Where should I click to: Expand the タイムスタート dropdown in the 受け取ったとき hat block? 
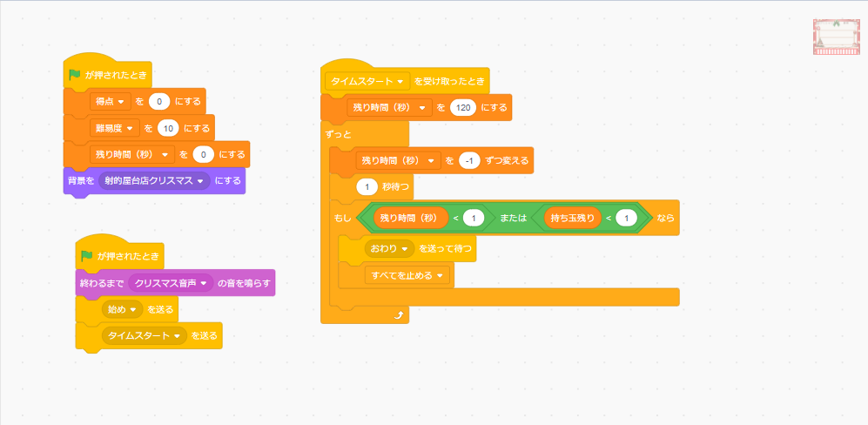(400, 81)
